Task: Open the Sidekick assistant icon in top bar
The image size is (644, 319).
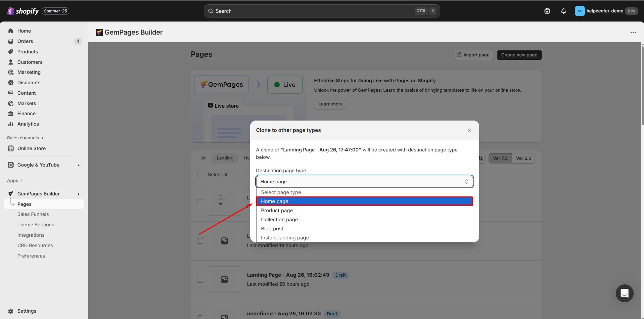Action: pyautogui.click(x=547, y=11)
